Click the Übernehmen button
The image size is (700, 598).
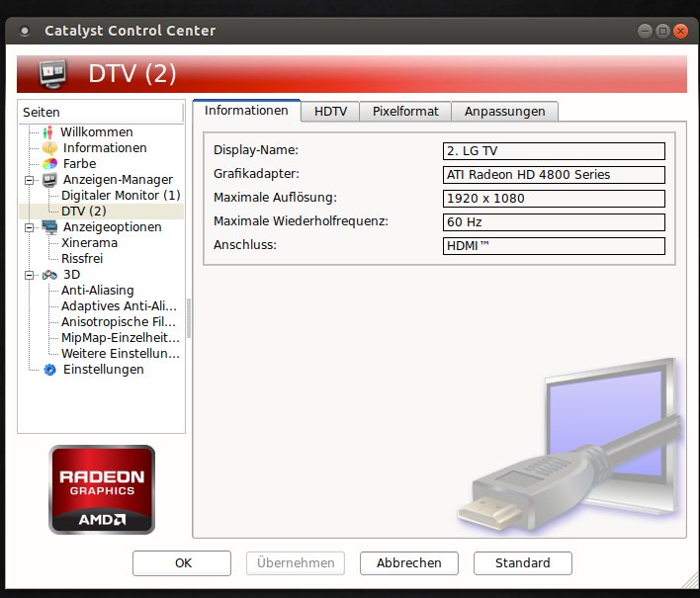pyautogui.click(x=296, y=563)
